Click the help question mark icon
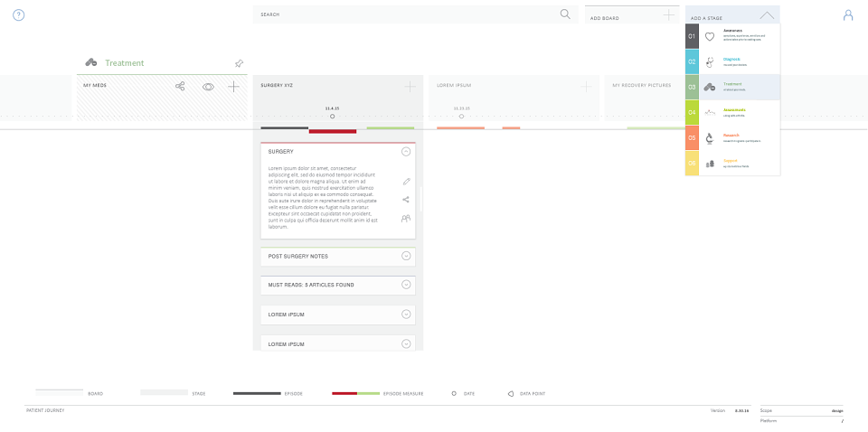This screenshot has width=868, height=432. click(x=18, y=15)
